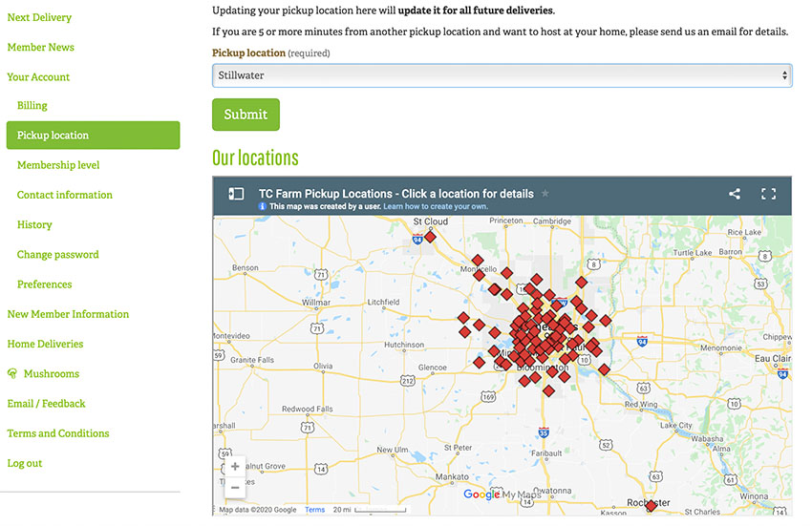The image size is (812, 526).
Task: Open Next Delivery page
Action: [39, 17]
